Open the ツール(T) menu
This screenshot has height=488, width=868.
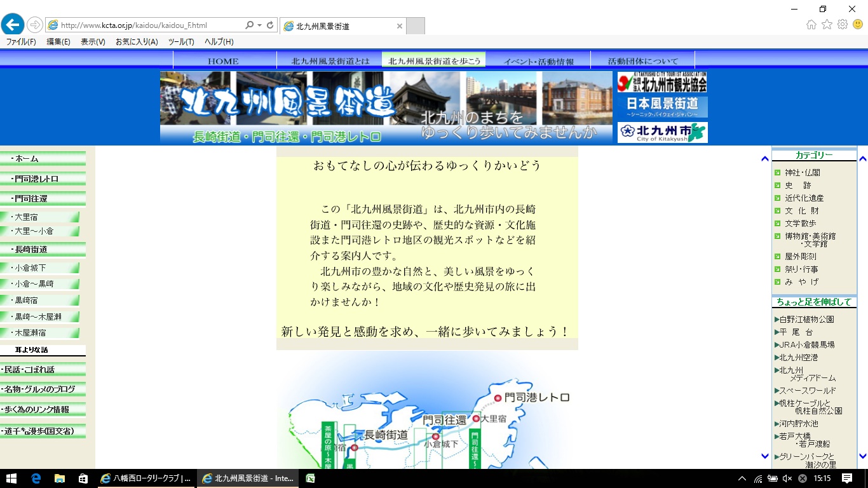(x=181, y=42)
